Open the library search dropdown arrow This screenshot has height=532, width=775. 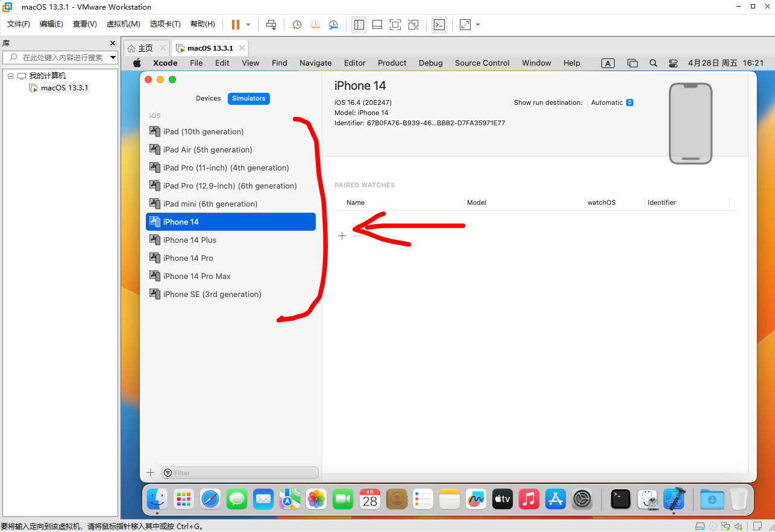pyautogui.click(x=113, y=58)
